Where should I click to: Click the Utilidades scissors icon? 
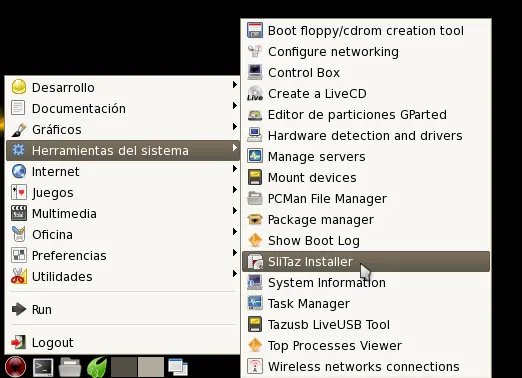(x=19, y=276)
